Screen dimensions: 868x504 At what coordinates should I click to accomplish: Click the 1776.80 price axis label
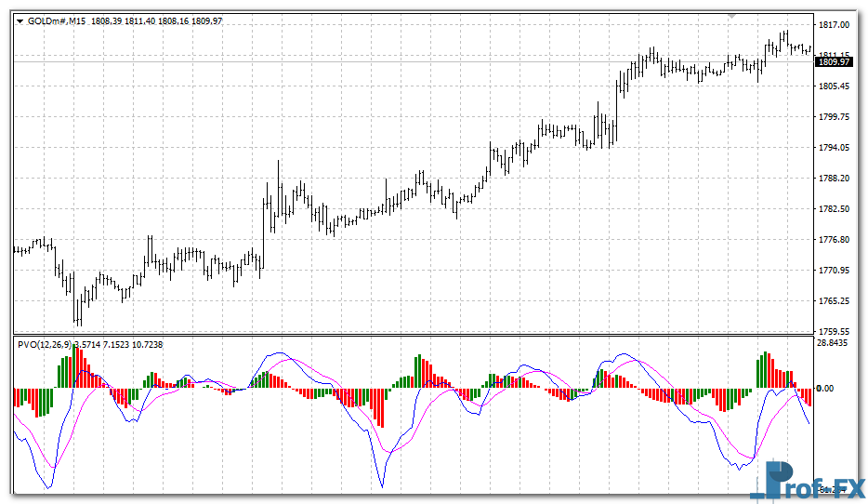pyautogui.click(x=833, y=240)
